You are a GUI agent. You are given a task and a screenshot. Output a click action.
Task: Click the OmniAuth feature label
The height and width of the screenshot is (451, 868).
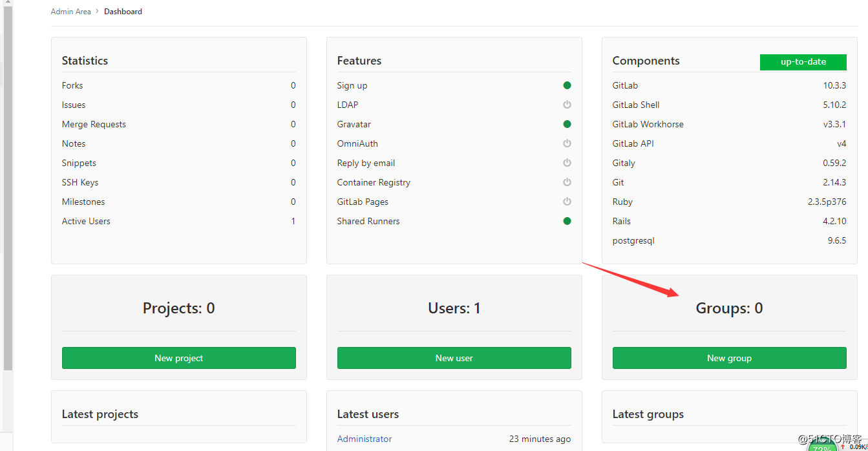pyautogui.click(x=357, y=143)
